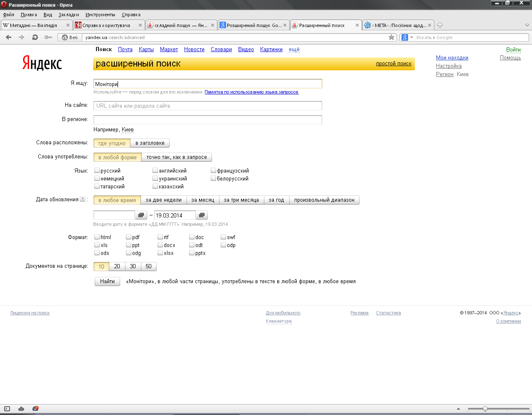Open the Google search engine selector icon
The width and height of the screenshot is (532, 415).
404,37
